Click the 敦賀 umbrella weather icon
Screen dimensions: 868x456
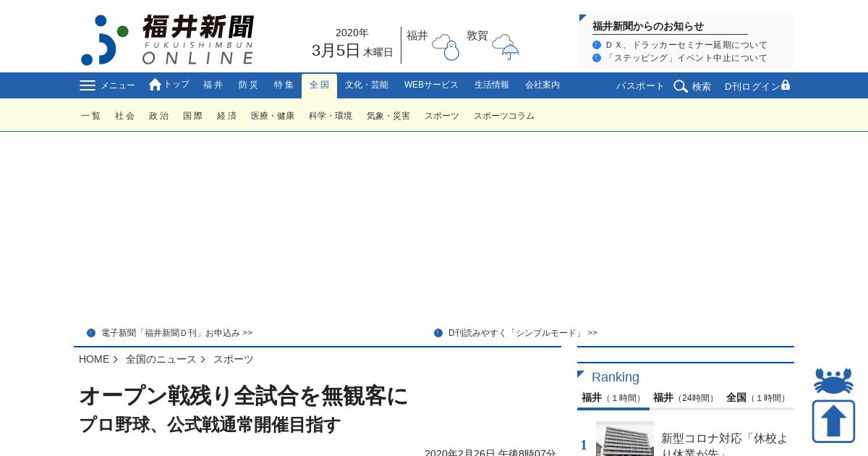(506, 47)
